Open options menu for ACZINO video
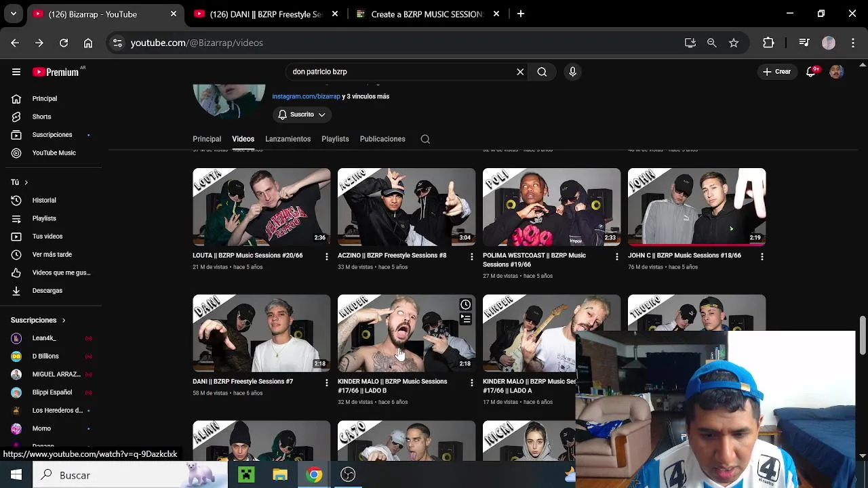 tap(472, 257)
